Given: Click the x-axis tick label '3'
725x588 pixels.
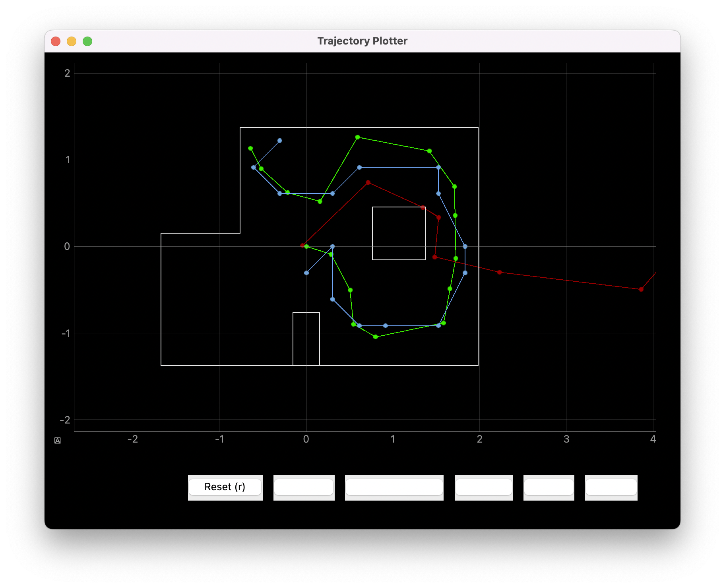Looking at the screenshot, I should 566,439.
